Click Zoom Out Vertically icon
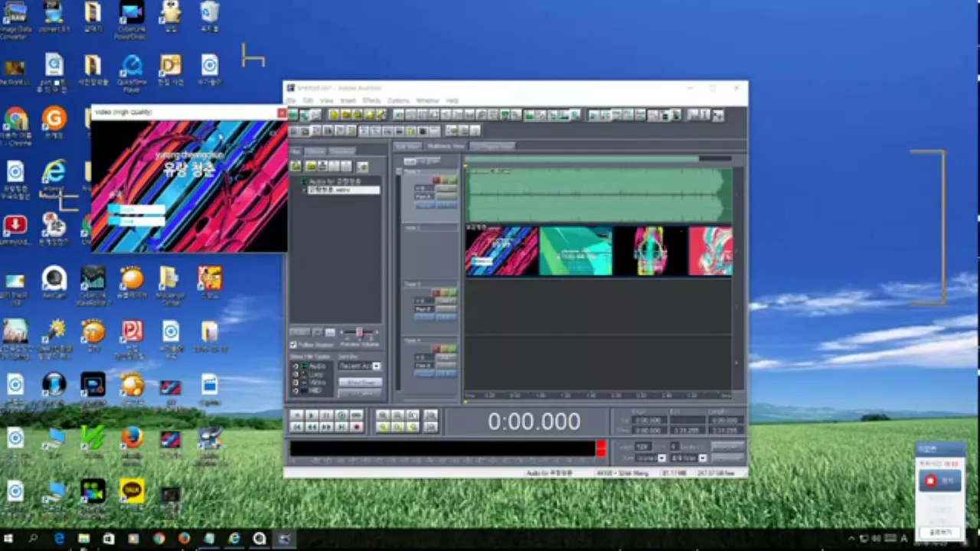 pyautogui.click(x=430, y=427)
